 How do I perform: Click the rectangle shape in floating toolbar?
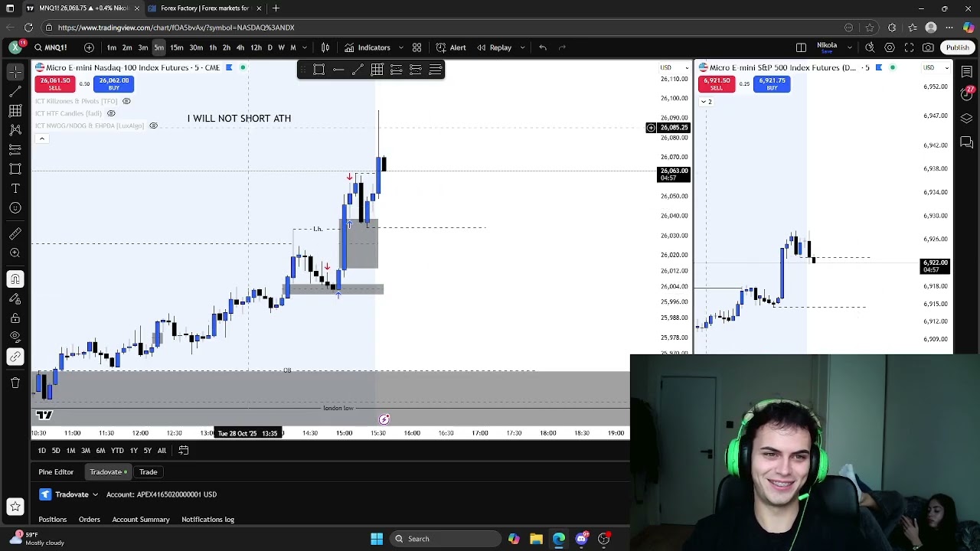pyautogui.click(x=319, y=70)
